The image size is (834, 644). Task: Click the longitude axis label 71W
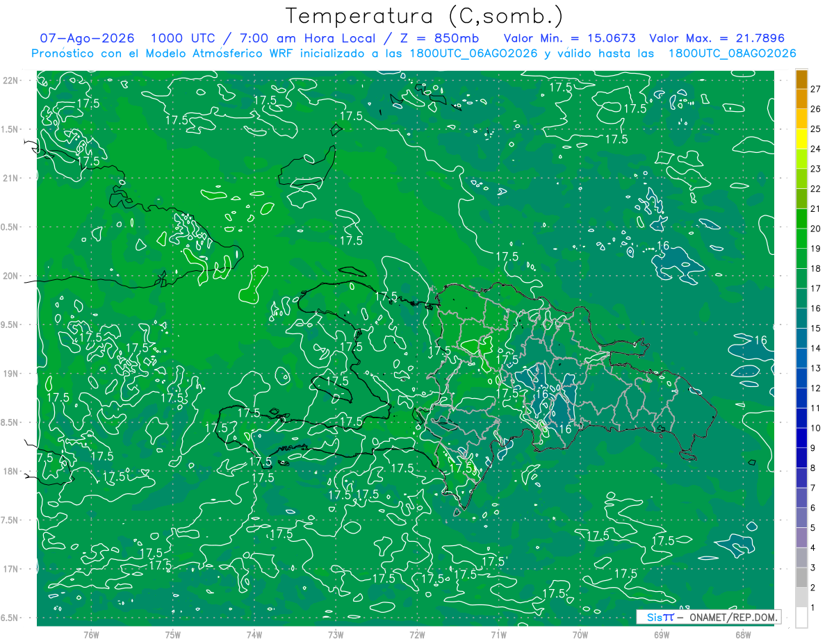(498, 635)
